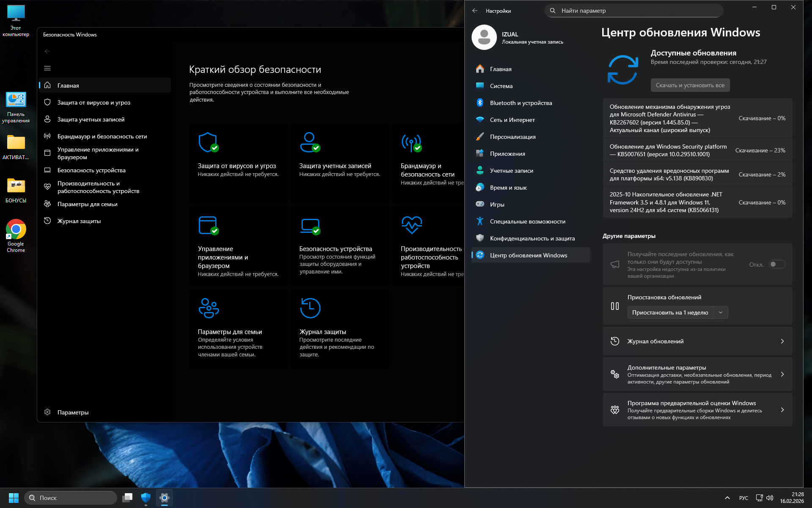Click the virus and threat protection shield tile icon
The image size is (812, 508).
[208, 142]
